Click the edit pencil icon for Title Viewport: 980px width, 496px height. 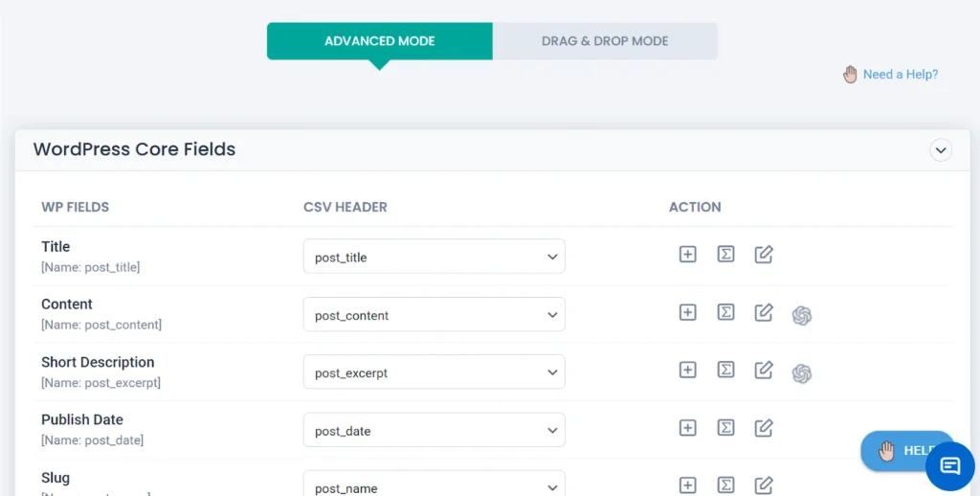pyautogui.click(x=764, y=255)
